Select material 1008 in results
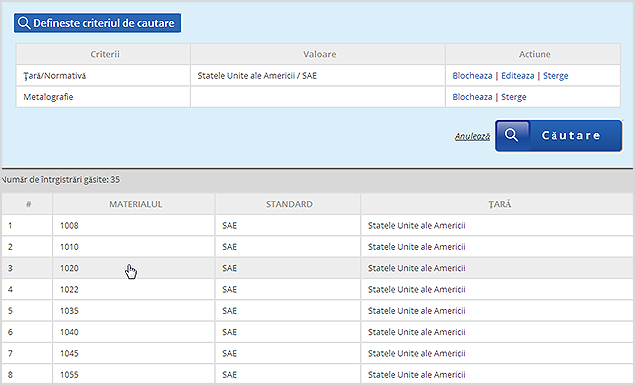 coord(69,225)
